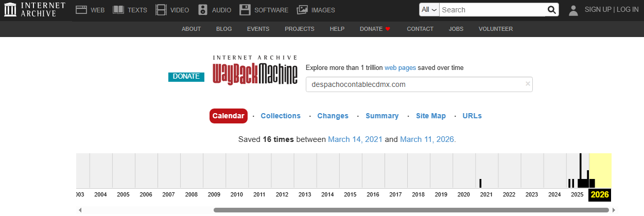
Task: Open the Jobs menu item
Action: pyautogui.click(x=456, y=29)
